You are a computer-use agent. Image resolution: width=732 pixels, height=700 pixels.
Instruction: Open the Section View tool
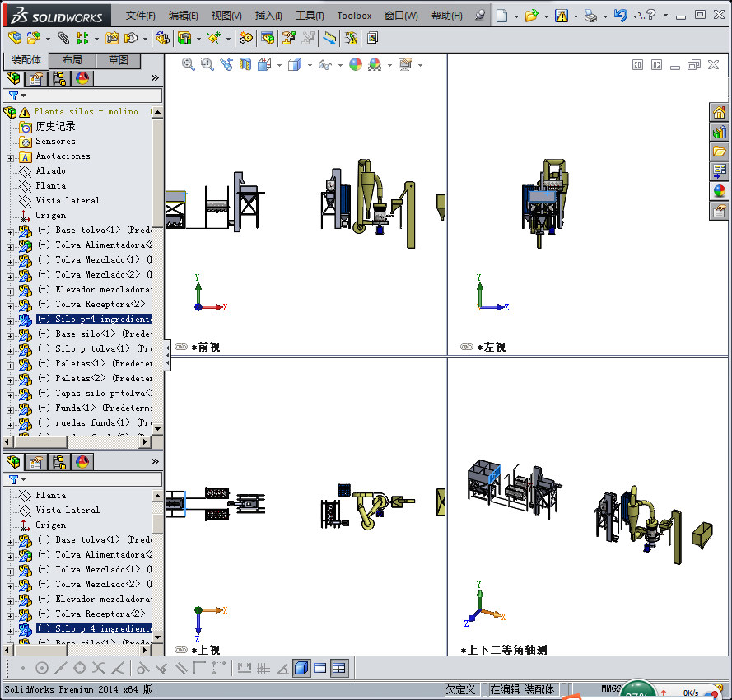click(x=245, y=64)
